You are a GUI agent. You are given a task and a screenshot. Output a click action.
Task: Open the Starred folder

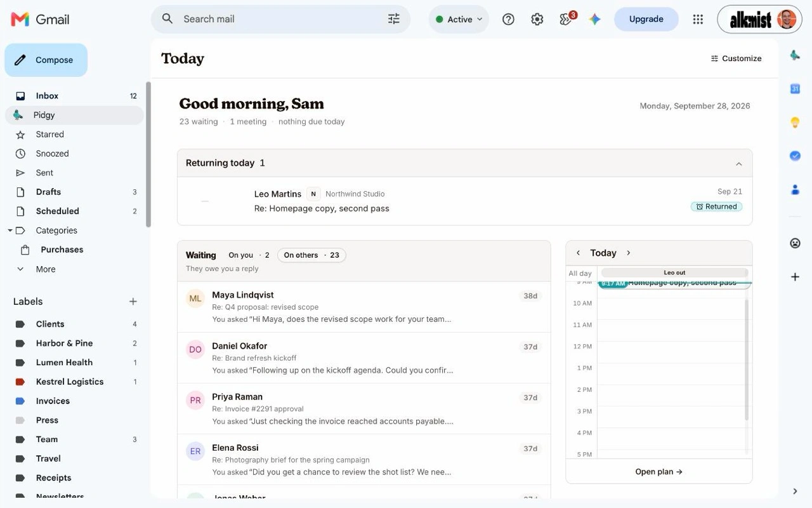[x=75, y=135]
